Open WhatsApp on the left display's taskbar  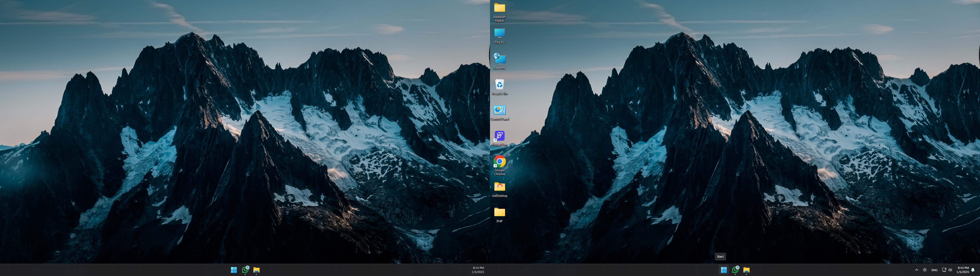(x=245, y=270)
